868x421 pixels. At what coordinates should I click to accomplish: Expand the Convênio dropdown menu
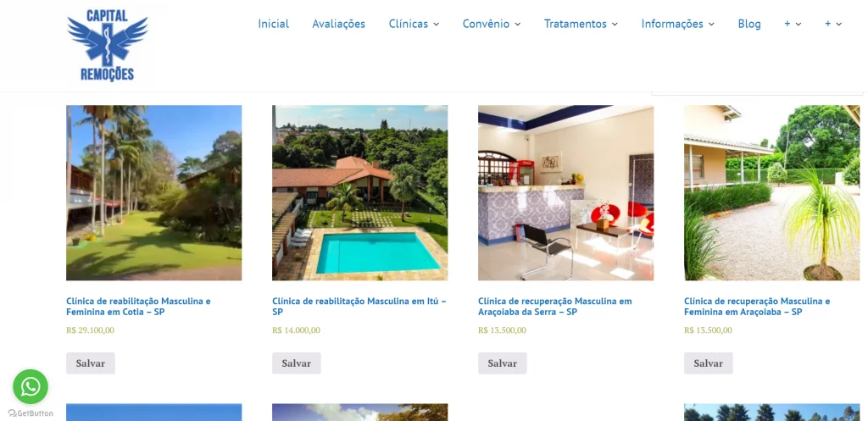click(x=492, y=24)
